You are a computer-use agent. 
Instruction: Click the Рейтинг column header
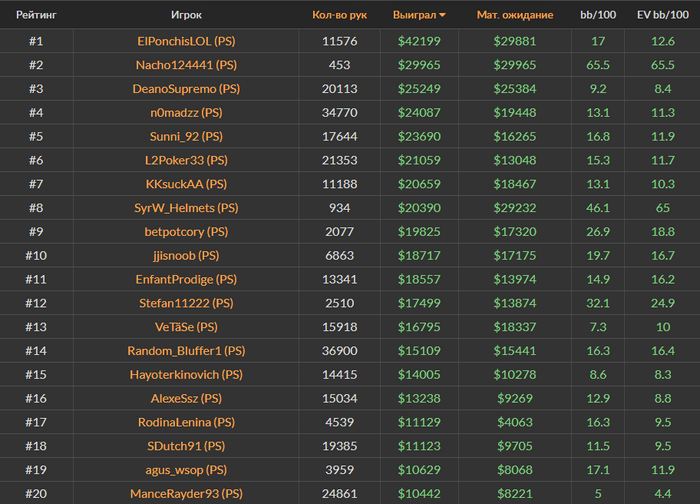35,16
